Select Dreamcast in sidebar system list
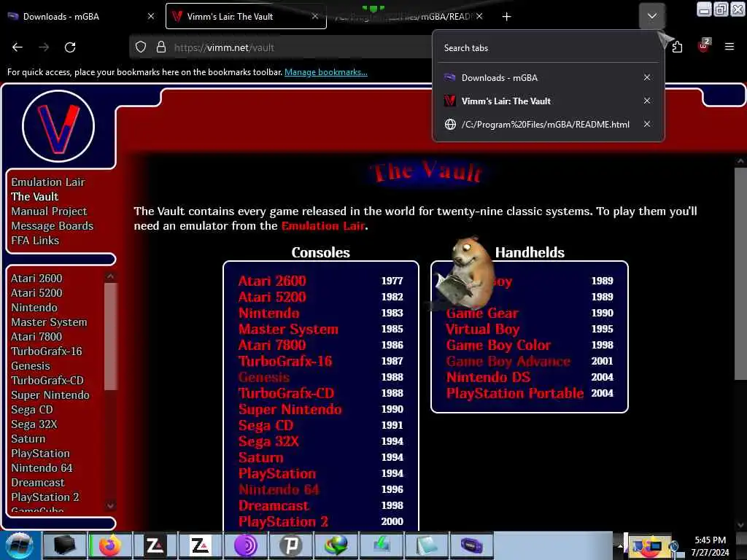Viewport: 747px width, 560px height. click(x=38, y=483)
